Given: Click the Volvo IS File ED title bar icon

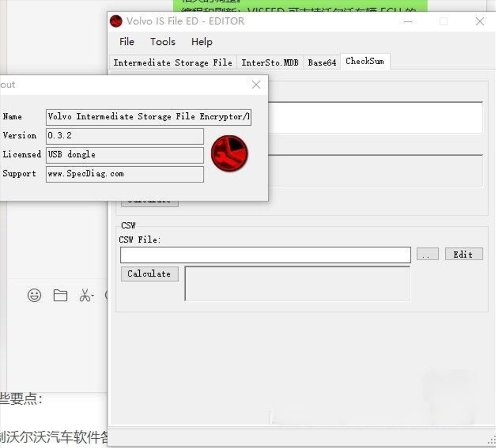Looking at the screenshot, I should pos(116,21).
